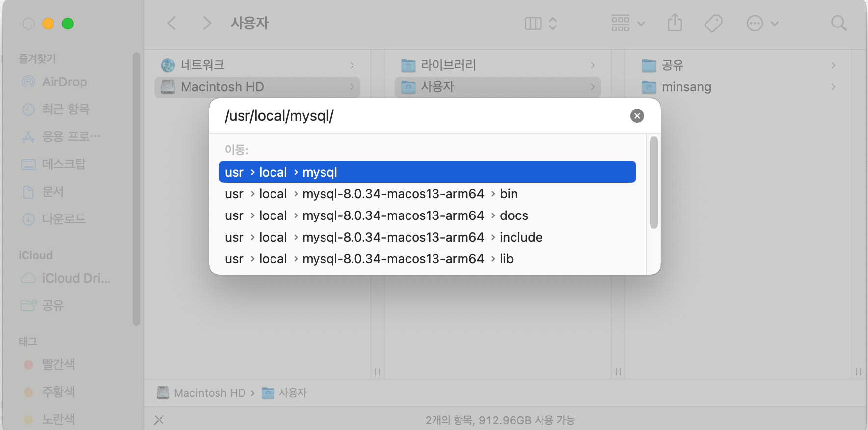The height and width of the screenshot is (430, 868).
Task: Open the ellipsis action menu icon
Action: [x=755, y=23]
